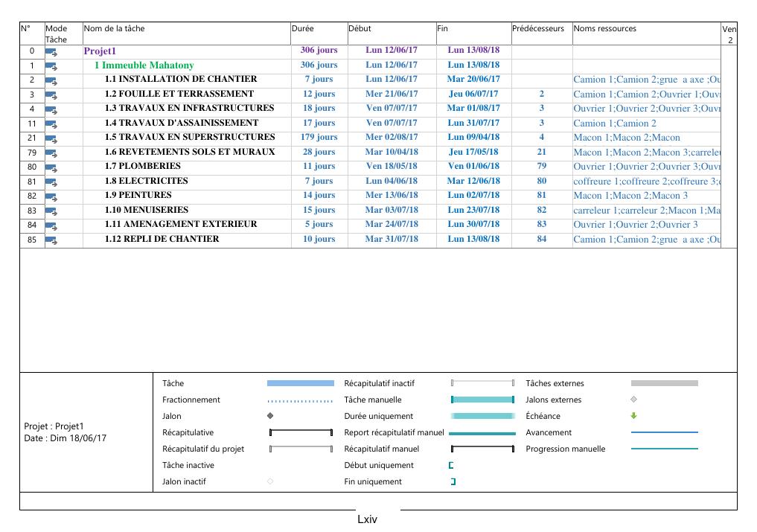Click the task mode icon for row 0 Projet1
Viewport: 757px width, 532px height.
tap(51, 51)
